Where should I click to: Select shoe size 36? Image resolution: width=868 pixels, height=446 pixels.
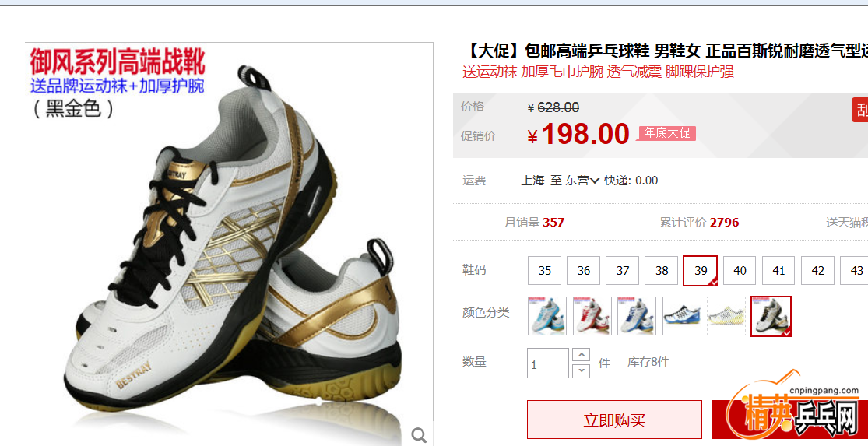(x=583, y=271)
